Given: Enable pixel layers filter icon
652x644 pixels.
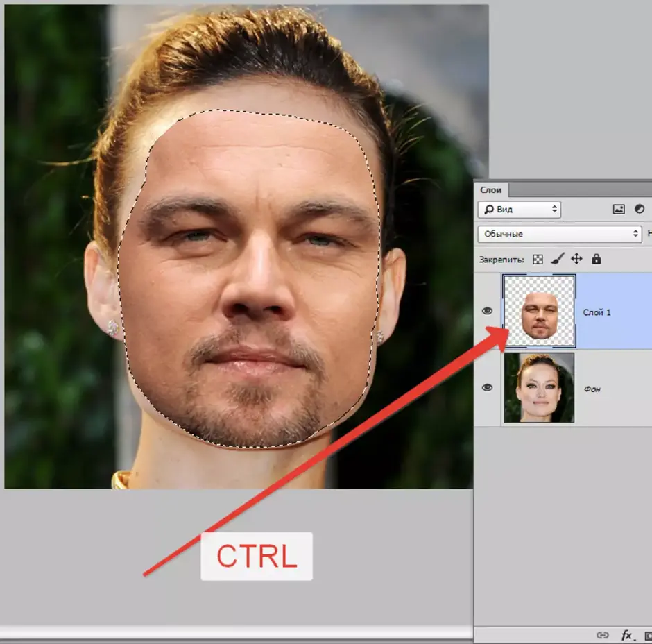Looking at the screenshot, I should tap(619, 210).
